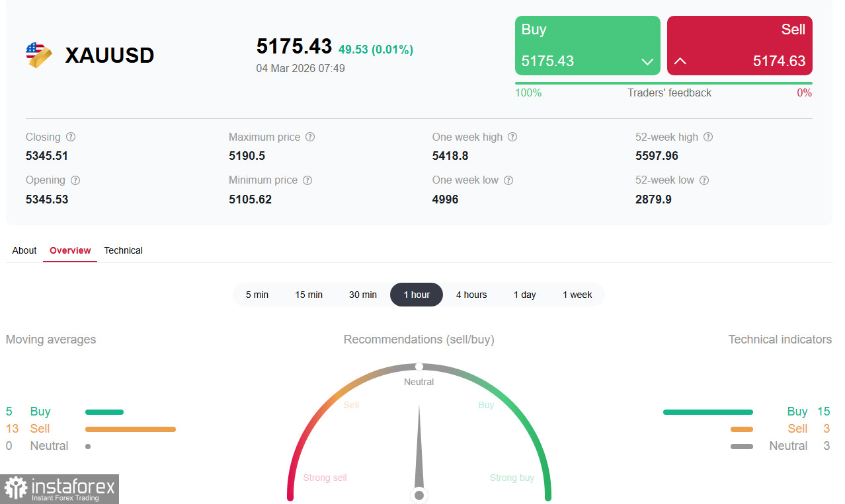Click the Moving averages Buy bar
The height and width of the screenshot is (504, 845).
(104, 412)
